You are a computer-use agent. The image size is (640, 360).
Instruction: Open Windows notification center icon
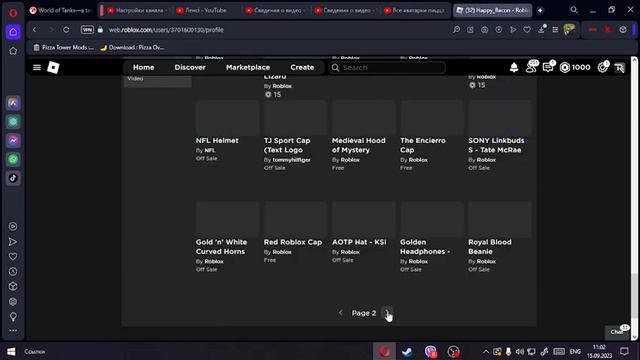coord(624,351)
